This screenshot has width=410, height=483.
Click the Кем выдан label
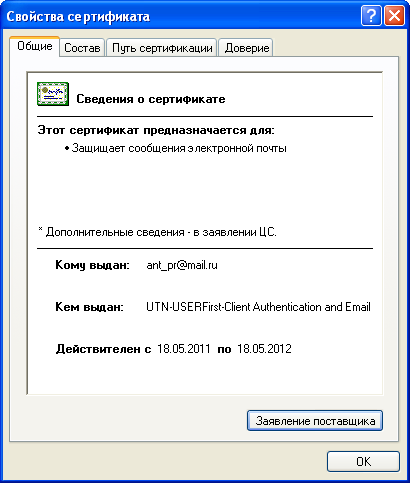pos(89,307)
